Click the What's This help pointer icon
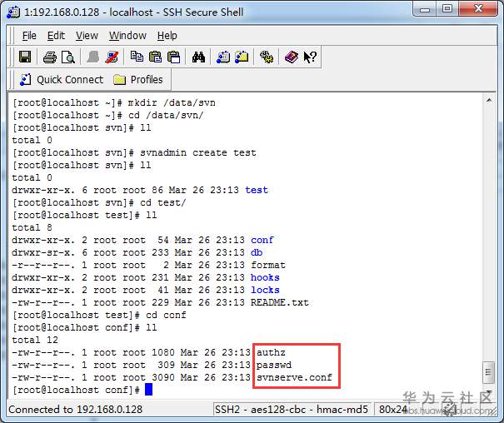The width and height of the screenshot is (504, 423). pos(310,57)
